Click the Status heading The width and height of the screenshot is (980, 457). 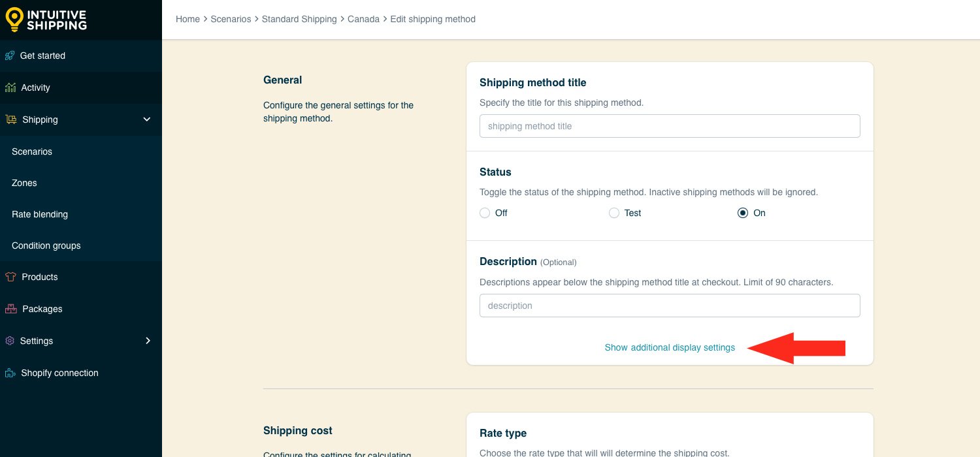tap(495, 172)
